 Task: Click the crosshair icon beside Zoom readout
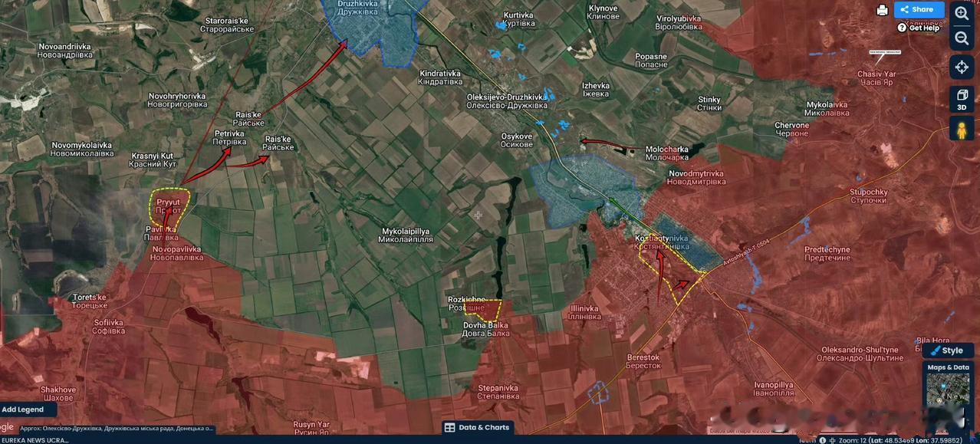tap(833, 440)
